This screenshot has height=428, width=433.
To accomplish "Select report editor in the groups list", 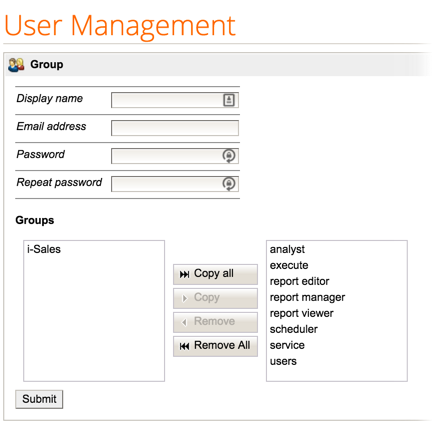I will coord(299,281).
